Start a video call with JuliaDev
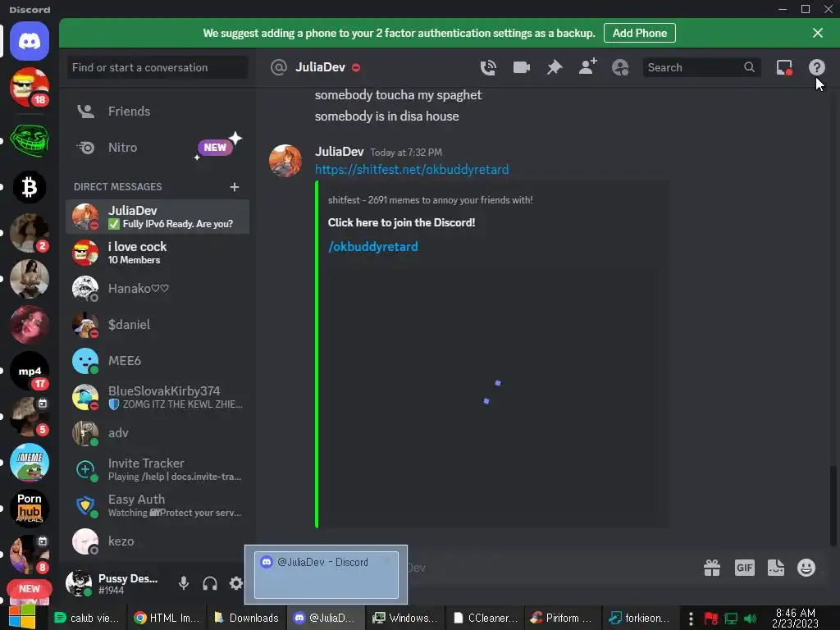 click(521, 67)
